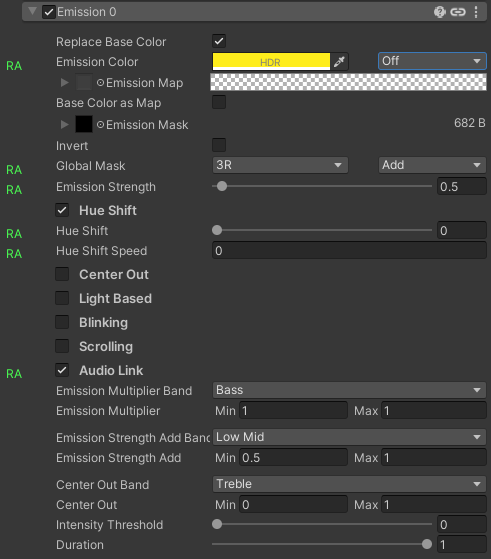
Task: Open the Emission Multiplier Band Bass dropdown
Action: point(349,390)
